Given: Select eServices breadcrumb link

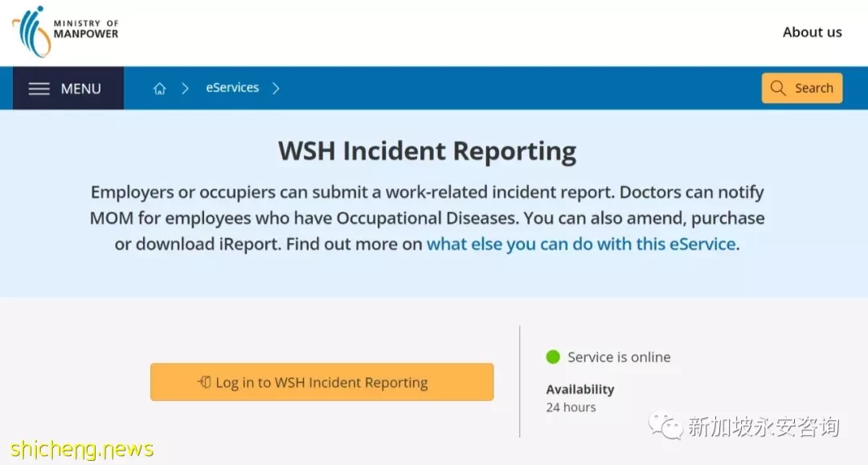Looking at the screenshot, I should click(232, 88).
